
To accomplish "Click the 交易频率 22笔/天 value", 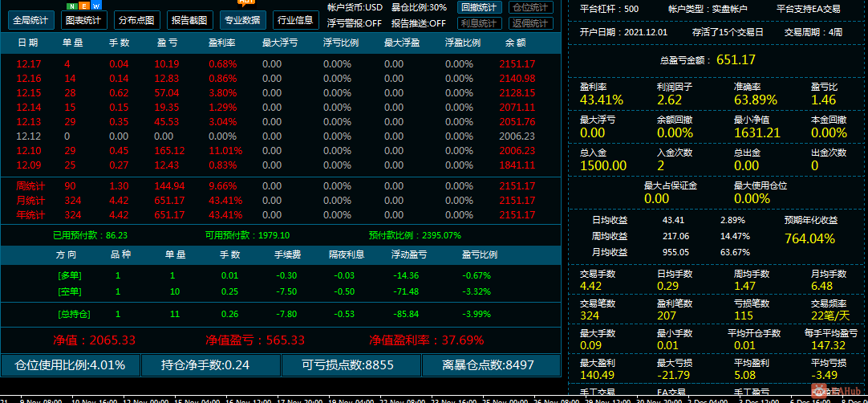I will point(830,315).
